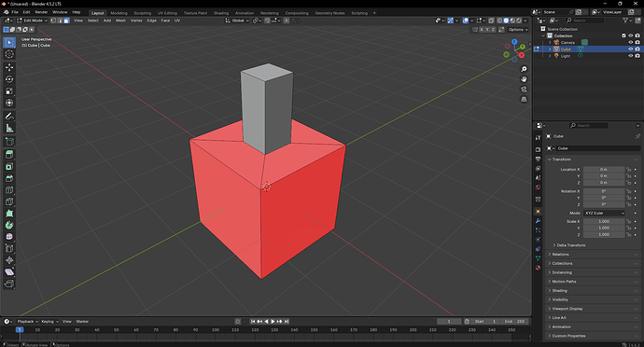Toggle X-ray display in viewport header
Viewport: 644px width, 347px height.
click(x=491, y=21)
